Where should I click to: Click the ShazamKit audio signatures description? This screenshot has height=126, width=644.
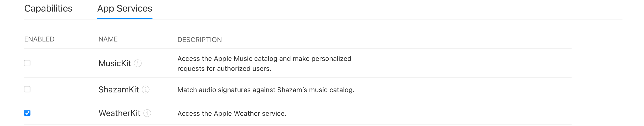(266, 90)
